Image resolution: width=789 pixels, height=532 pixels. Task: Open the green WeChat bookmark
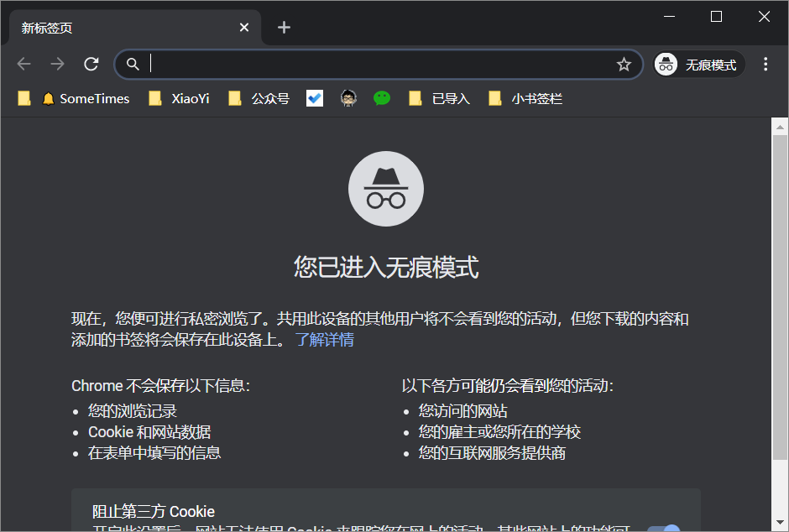coord(382,98)
